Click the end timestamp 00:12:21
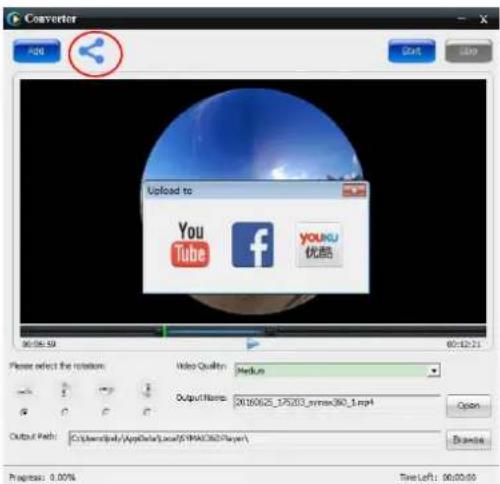The image size is (500, 484). tap(464, 344)
